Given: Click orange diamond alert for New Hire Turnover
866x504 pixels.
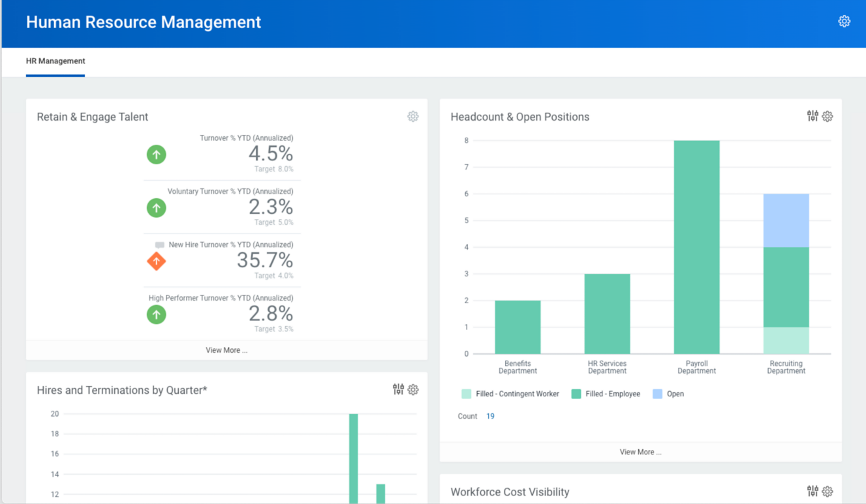Looking at the screenshot, I should pyautogui.click(x=156, y=261).
